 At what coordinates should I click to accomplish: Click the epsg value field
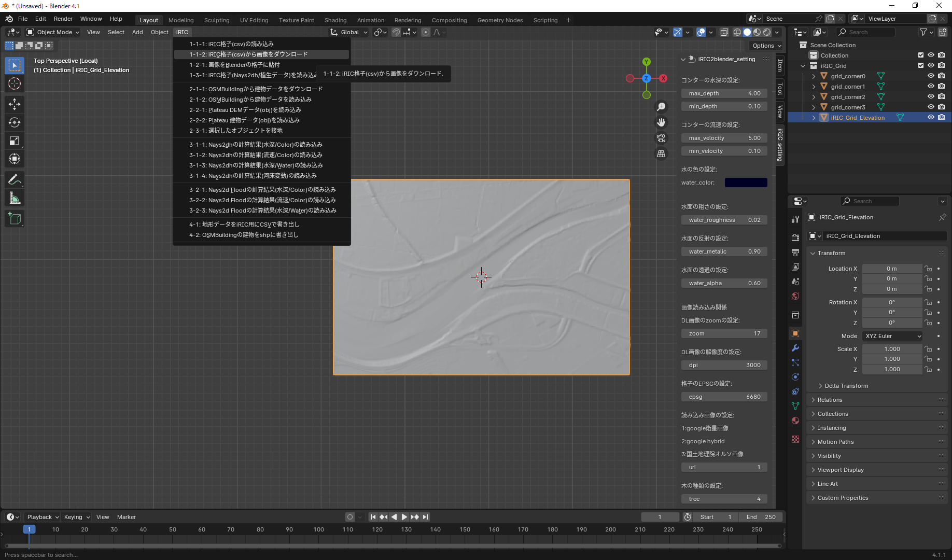pos(724,397)
